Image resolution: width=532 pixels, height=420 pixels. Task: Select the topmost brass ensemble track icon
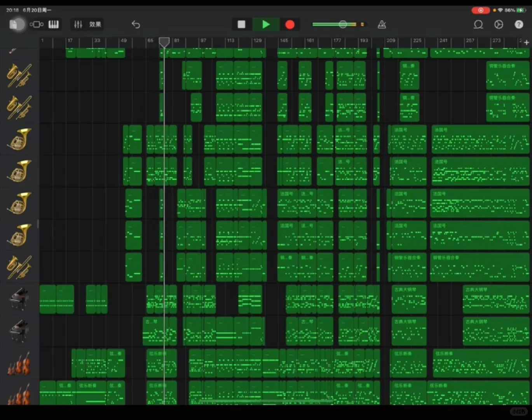(19, 75)
